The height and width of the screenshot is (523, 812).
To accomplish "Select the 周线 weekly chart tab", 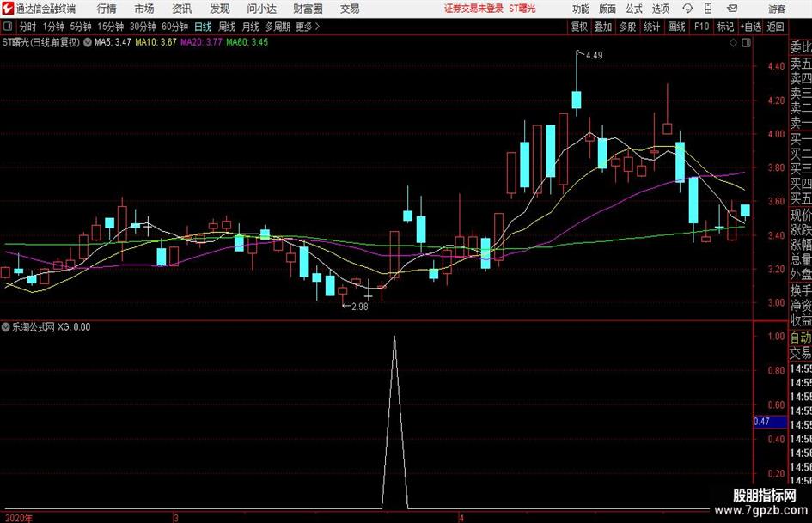I will (227, 27).
